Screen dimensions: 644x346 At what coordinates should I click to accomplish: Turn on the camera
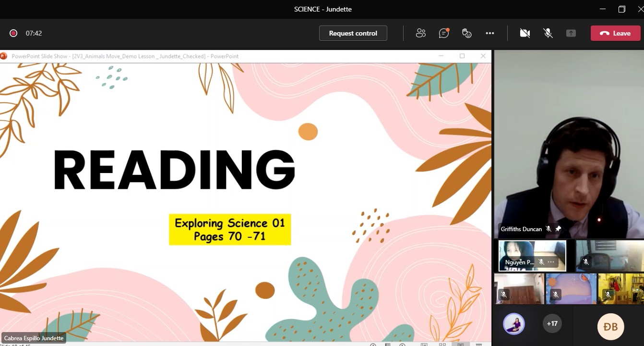tap(525, 33)
